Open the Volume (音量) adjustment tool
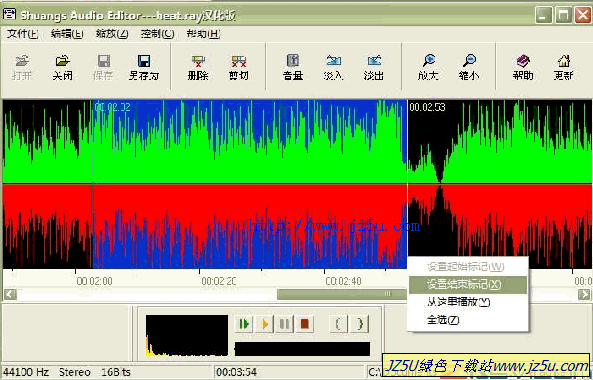This screenshot has height=380, width=593. click(x=293, y=67)
